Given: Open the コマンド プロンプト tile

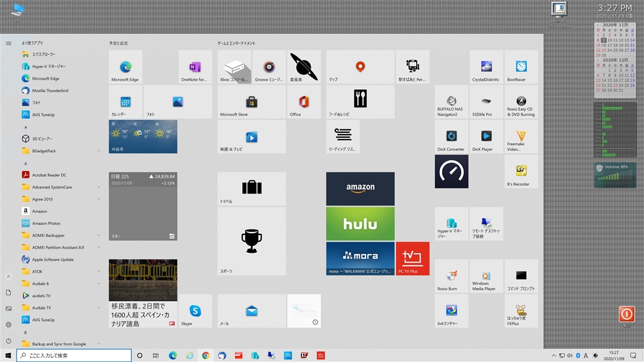Looking at the screenshot, I should coord(521,277).
